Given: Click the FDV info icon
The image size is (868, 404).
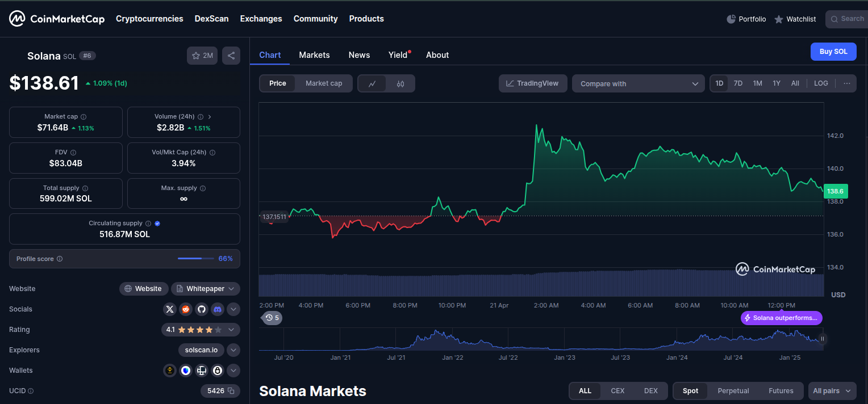Looking at the screenshot, I should [73, 153].
